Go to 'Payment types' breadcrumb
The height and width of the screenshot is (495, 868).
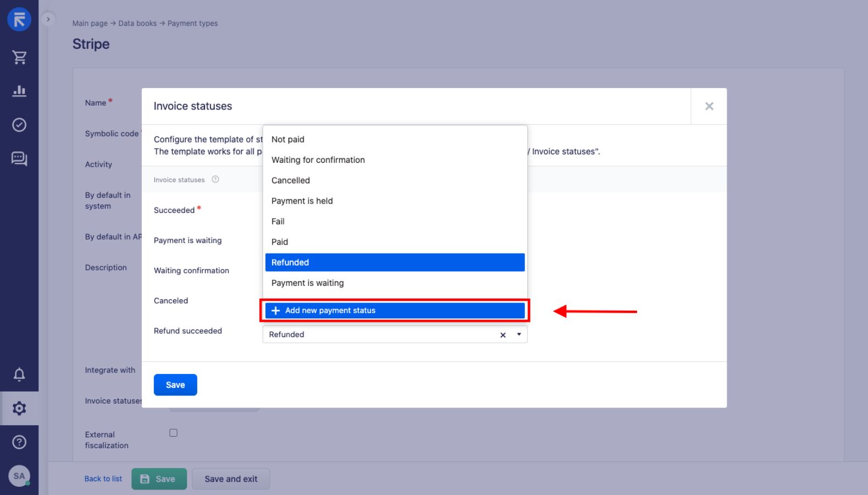tap(192, 23)
